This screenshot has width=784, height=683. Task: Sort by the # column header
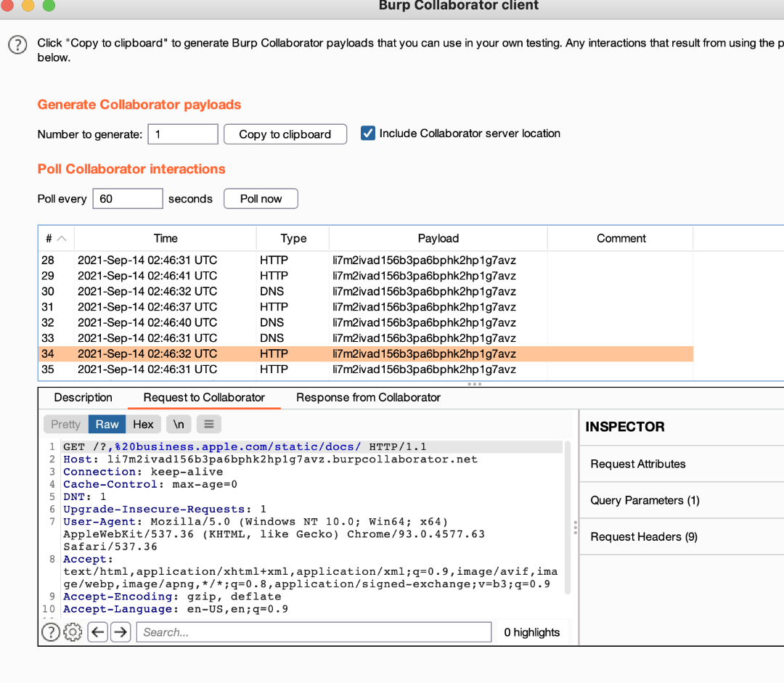[x=56, y=239]
